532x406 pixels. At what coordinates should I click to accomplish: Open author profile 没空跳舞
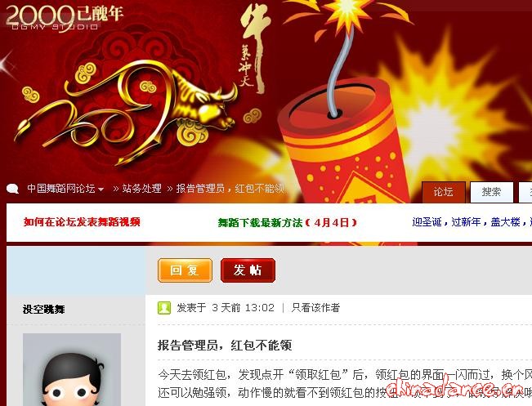pyautogui.click(x=44, y=310)
